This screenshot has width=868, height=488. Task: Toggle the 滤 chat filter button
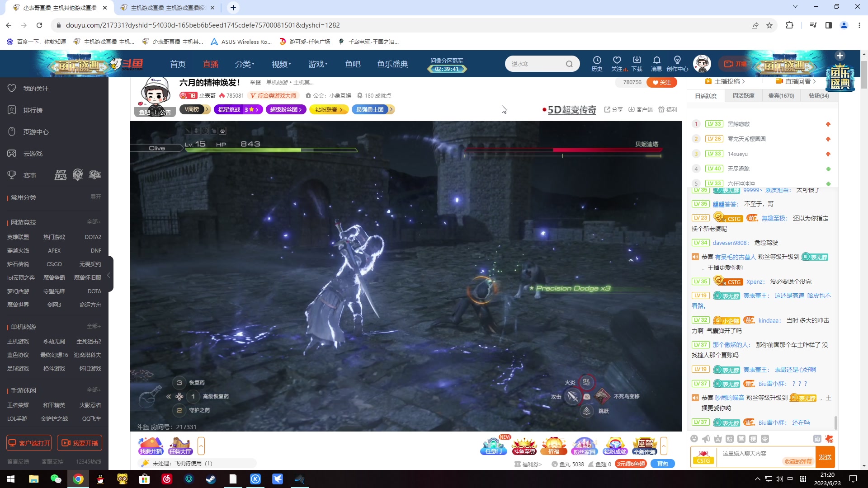[x=817, y=439]
